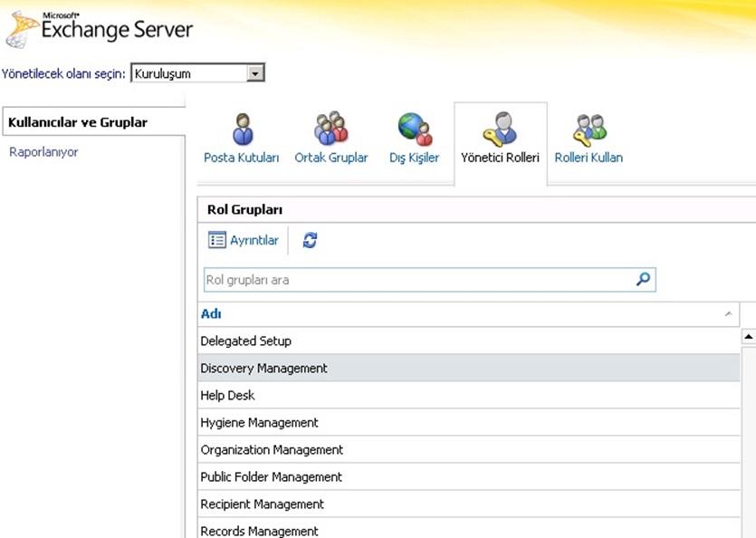Click the Ayrıntılar details button
Screen dimensions: 756x538
(x=244, y=240)
